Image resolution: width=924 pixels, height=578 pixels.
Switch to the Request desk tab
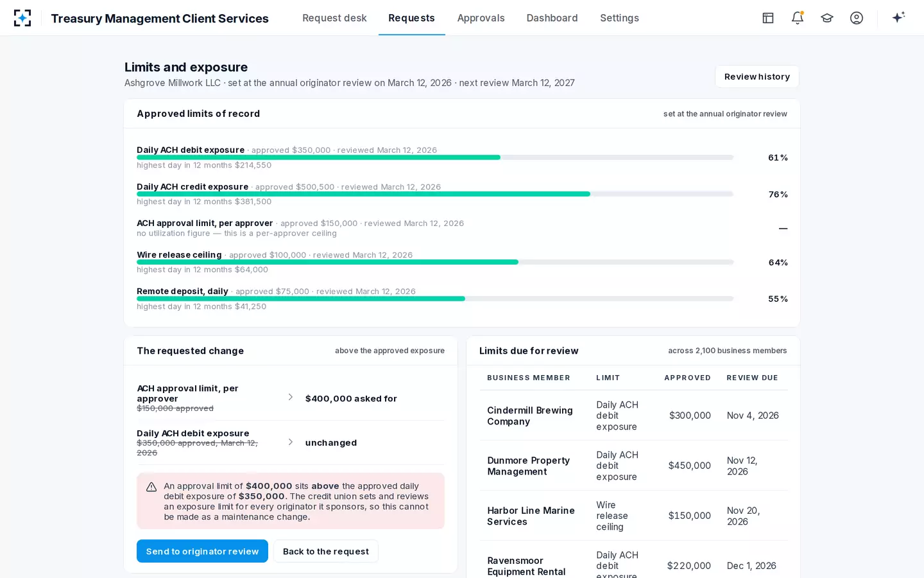coord(334,18)
